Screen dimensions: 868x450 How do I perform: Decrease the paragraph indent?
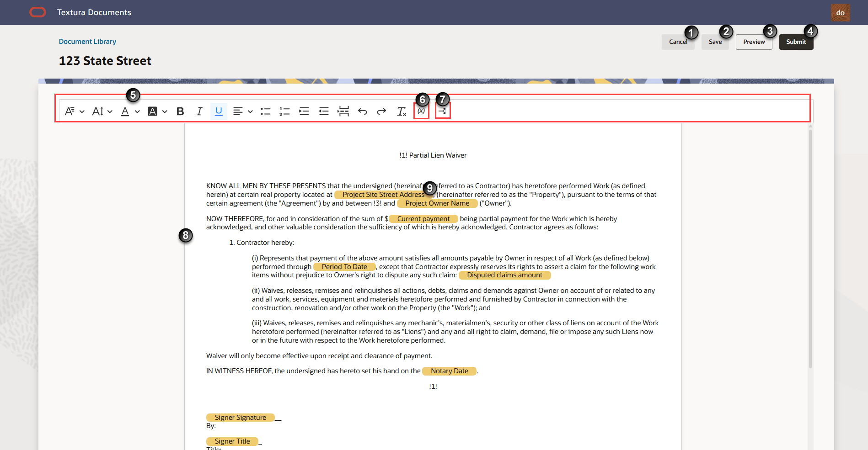tap(324, 111)
